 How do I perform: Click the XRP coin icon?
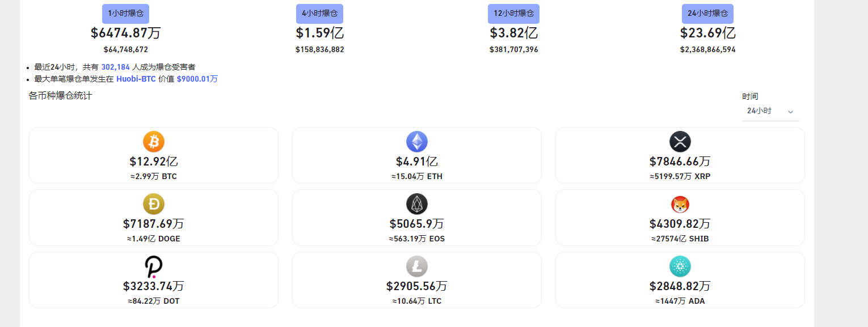pyautogui.click(x=680, y=142)
